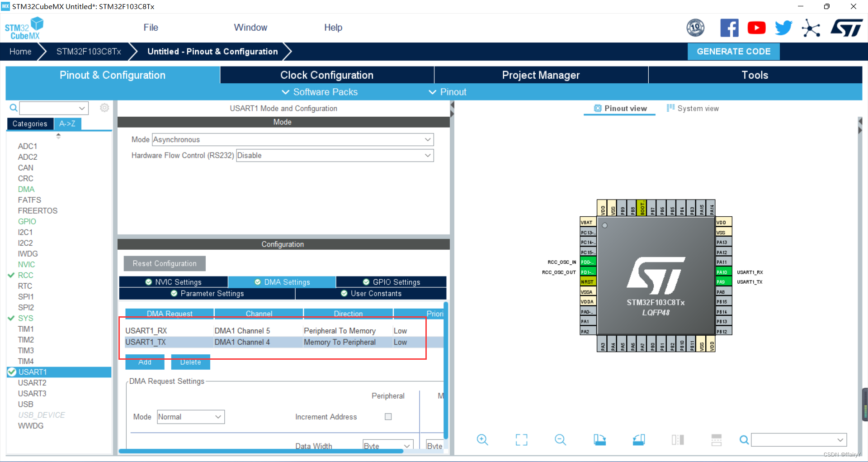Switch to Clock Configuration tab
This screenshot has height=462, width=868.
(x=327, y=75)
